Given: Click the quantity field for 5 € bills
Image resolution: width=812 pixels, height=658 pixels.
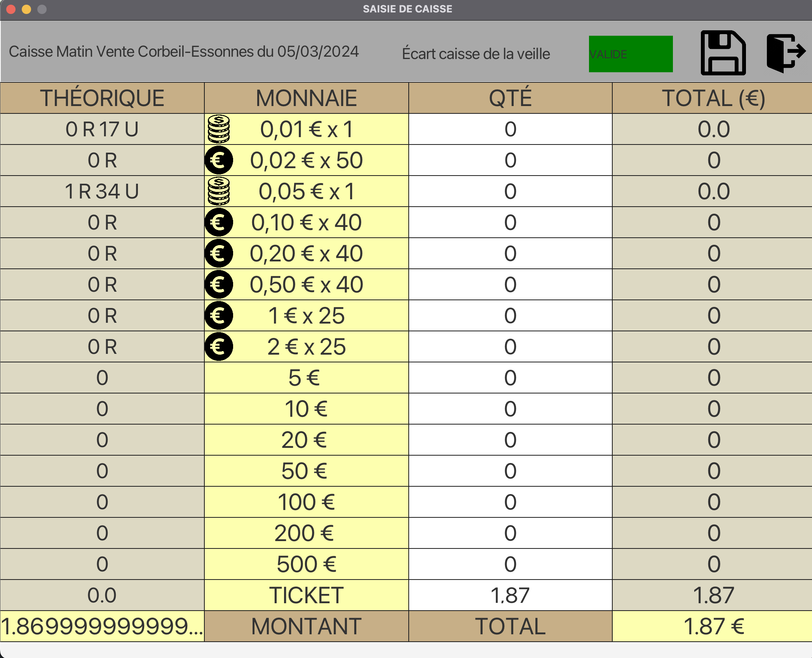Looking at the screenshot, I should point(510,377).
